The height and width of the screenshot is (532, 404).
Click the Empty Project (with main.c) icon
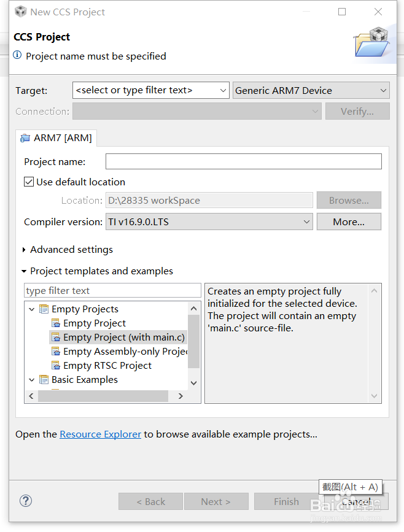[x=56, y=337]
